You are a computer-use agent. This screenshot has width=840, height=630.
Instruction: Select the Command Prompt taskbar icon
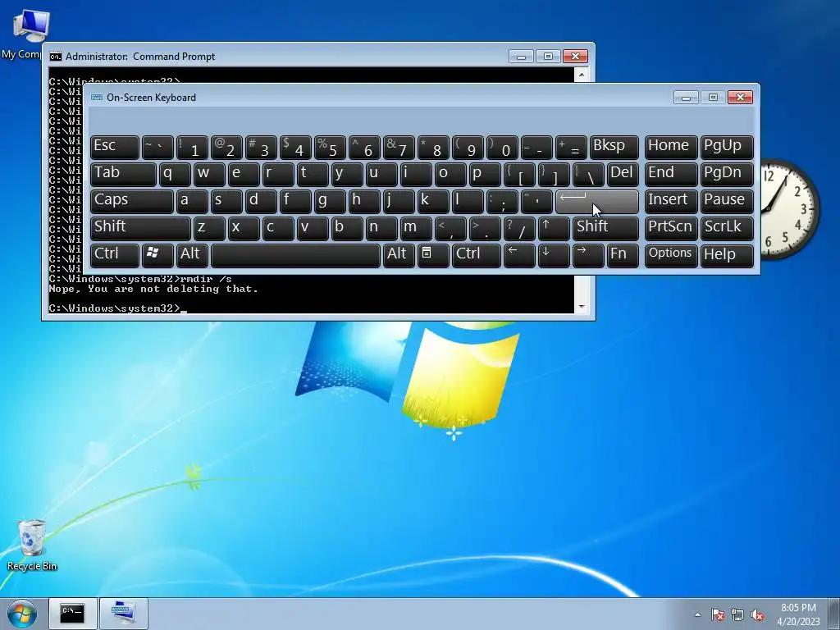(73, 614)
